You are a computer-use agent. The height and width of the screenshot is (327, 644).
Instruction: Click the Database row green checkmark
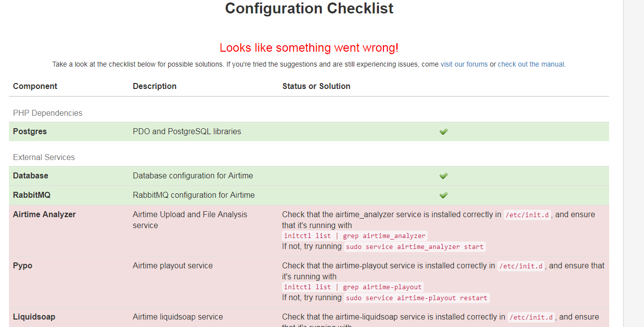click(444, 176)
